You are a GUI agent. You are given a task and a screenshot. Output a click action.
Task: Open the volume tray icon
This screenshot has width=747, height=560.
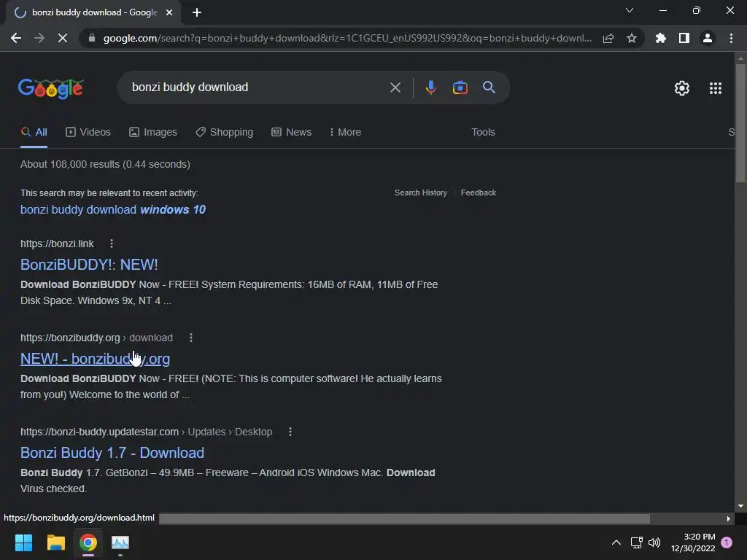point(654,542)
